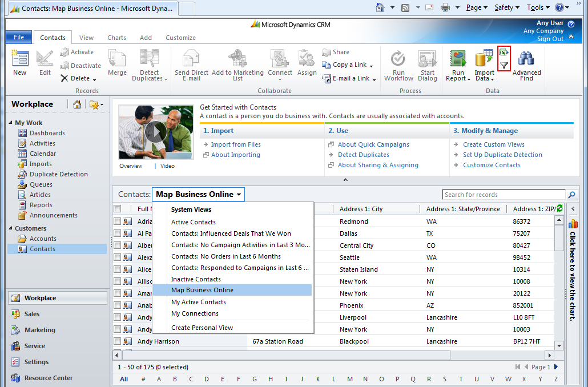Click the CRM help question mark icon
Viewport: 588px width, 387px height.
(571, 24)
